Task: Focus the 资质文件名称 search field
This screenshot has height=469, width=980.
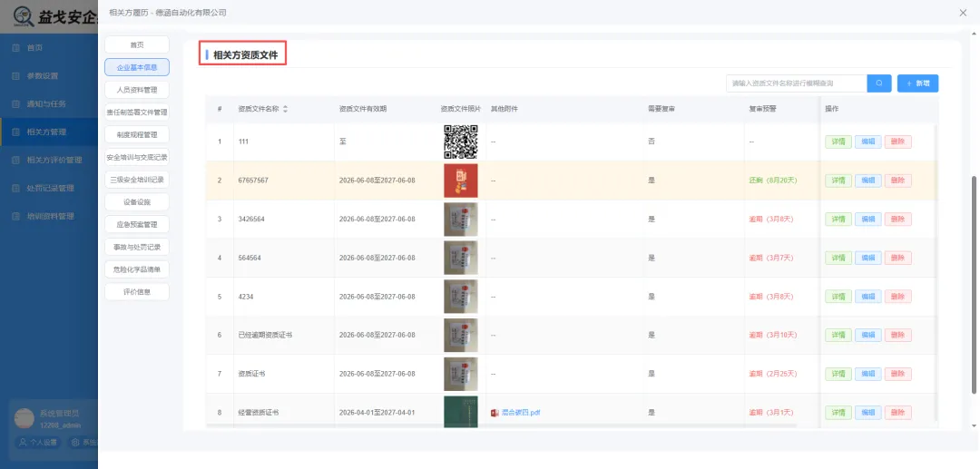Action: click(x=797, y=83)
